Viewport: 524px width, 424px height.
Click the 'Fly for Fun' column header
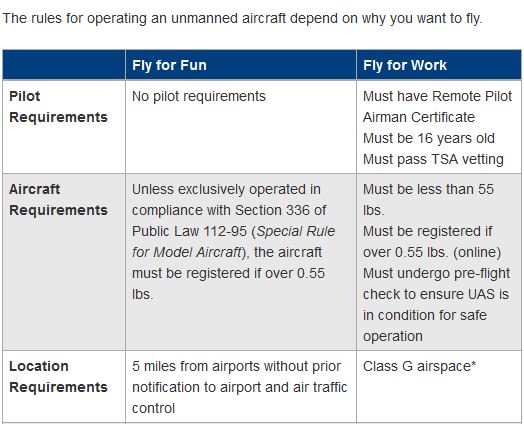point(169,65)
